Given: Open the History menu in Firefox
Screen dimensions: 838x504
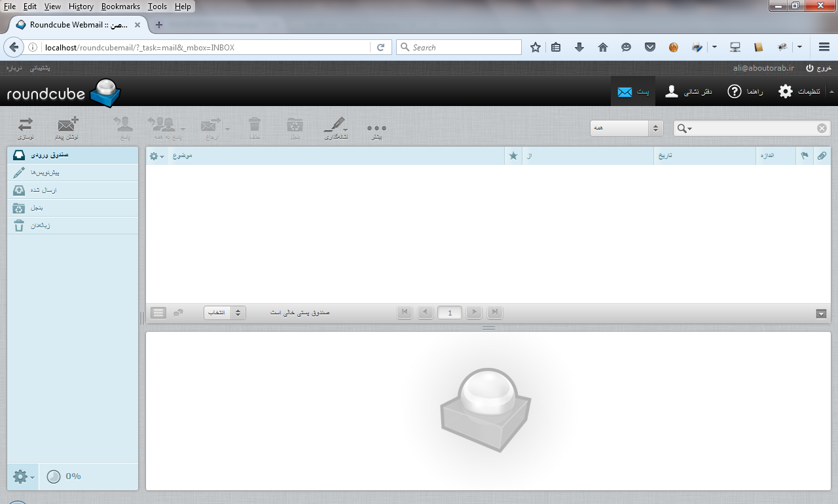Looking at the screenshot, I should tap(81, 7).
